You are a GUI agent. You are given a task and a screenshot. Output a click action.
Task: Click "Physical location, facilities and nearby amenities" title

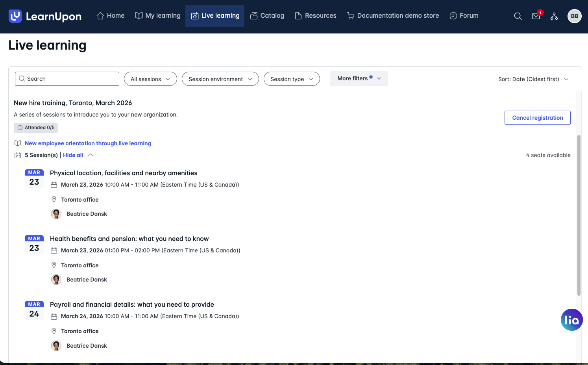(124, 173)
